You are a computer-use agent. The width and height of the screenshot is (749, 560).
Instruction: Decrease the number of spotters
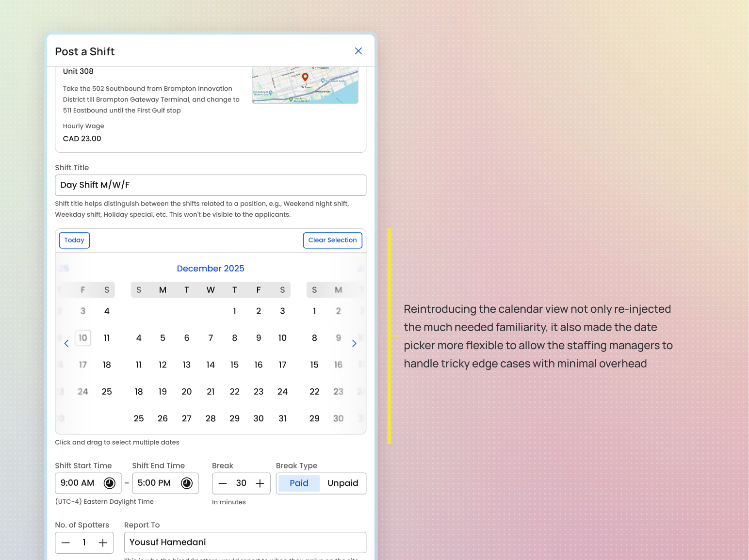(x=66, y=543)
